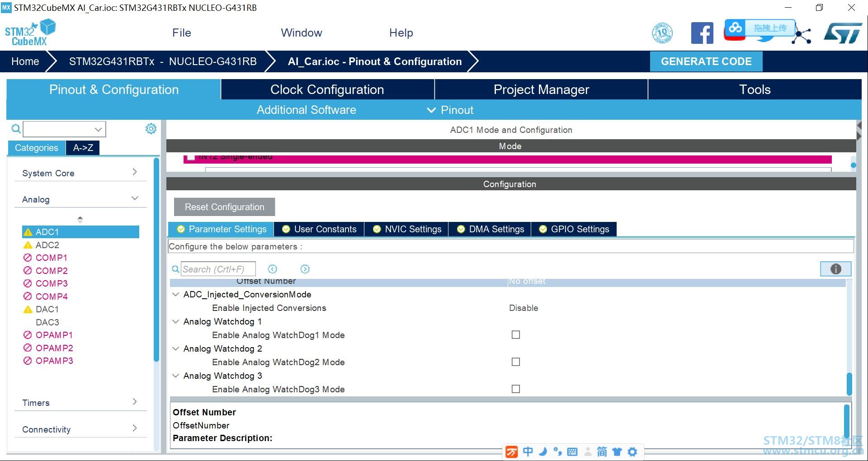Screen dimensions: 868x461
Task: Open the categories gear settings icon
Action: coord(151,129)
